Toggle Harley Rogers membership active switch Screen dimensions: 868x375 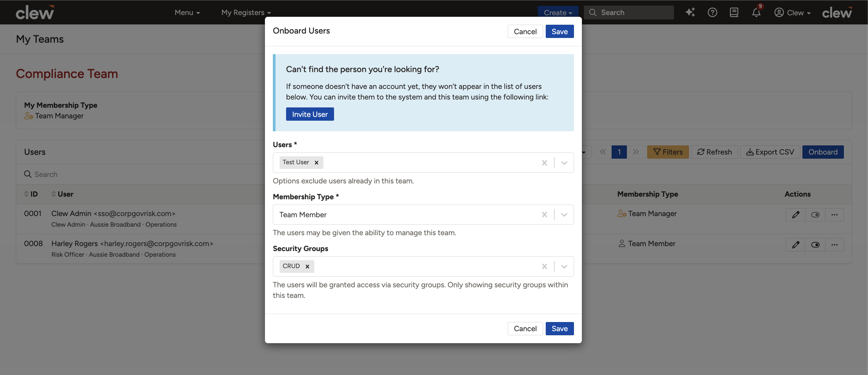click(x=815, y=245)
